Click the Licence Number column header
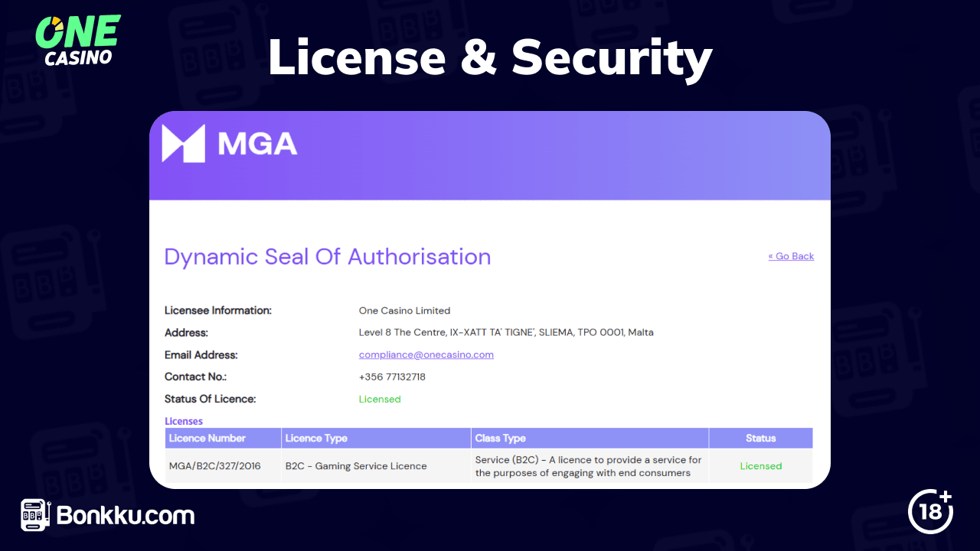Viewport: 980px width, 551px height. point(224,438)
